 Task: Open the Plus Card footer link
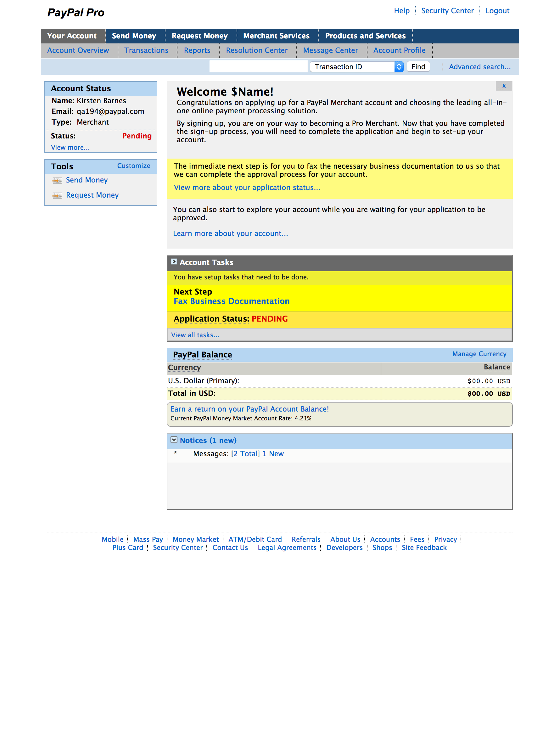point(128,548)
